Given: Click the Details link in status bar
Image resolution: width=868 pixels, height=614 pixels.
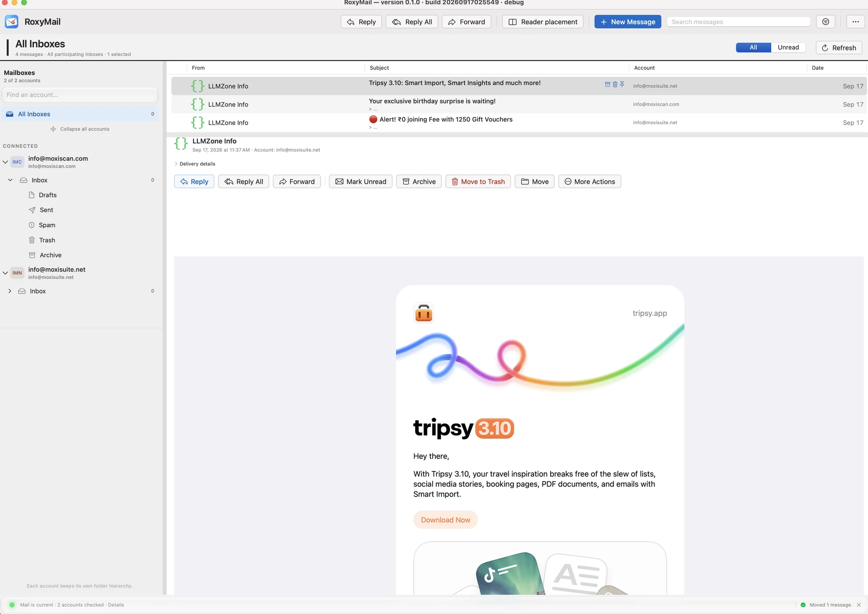Looking at the screenshot, I should pyautogui.click(x=116, y=605).
